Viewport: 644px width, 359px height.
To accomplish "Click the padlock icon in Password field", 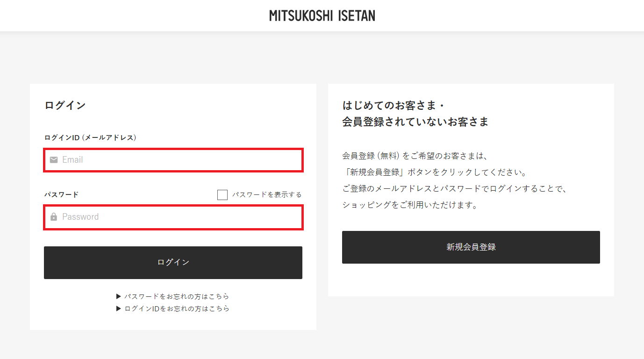I will click(x=54, y=217).
